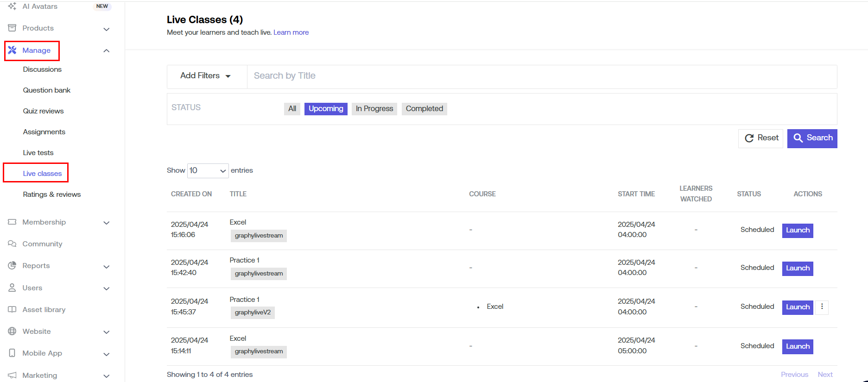Viewport: 868px width, 382px height.
Task: Open the Add Filters dropdown
Action: pos(206,76)
